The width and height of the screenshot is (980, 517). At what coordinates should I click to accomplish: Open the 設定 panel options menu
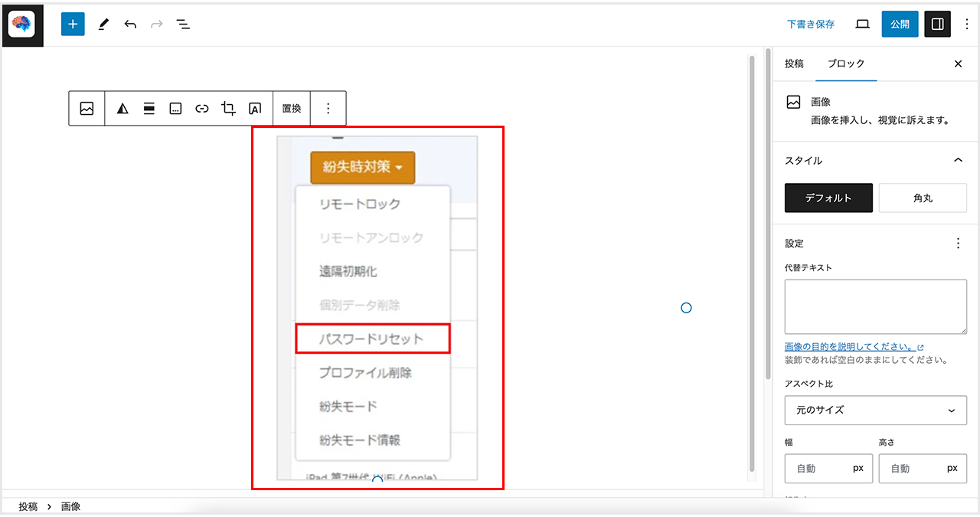pyautogui.click(x=957, y=244)
